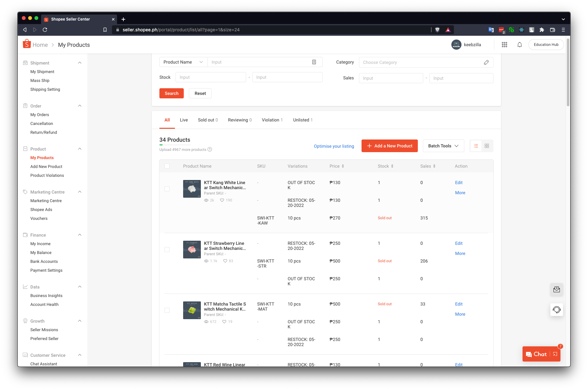Screen dimensions: 588x390
Task: Pop out the chat window
Action: (555, 354)
